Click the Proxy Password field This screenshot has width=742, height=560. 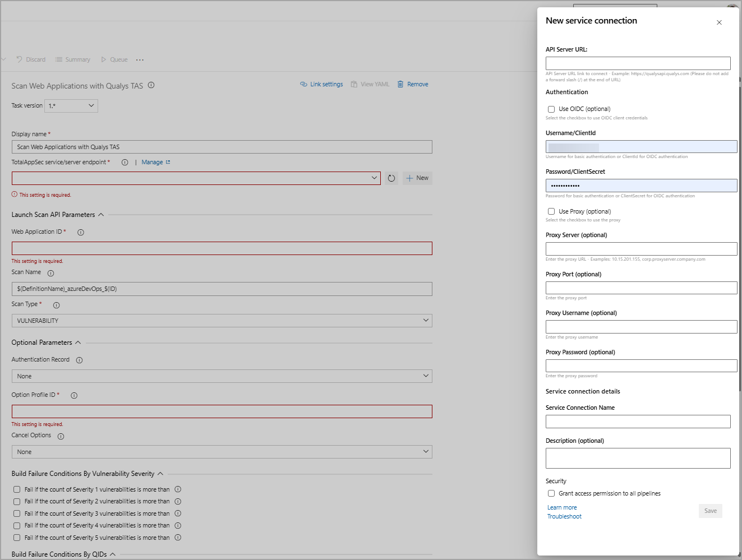click(x=642, y=365)
